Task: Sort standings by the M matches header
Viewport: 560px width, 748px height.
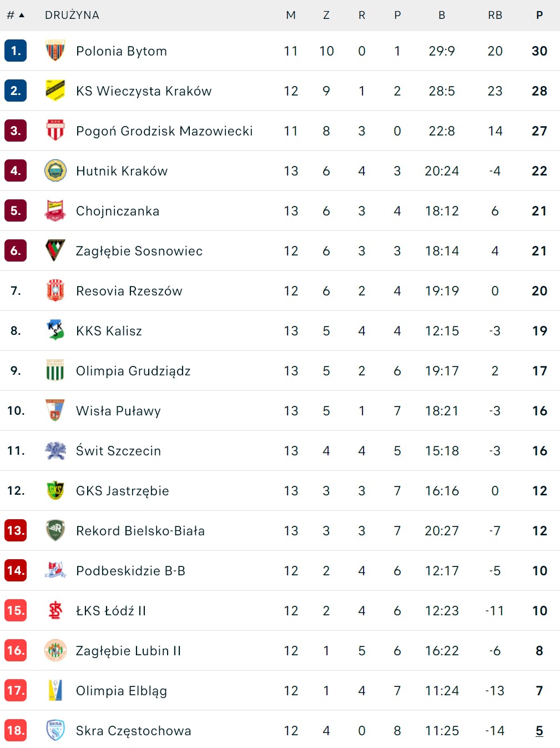Action: 291,16
